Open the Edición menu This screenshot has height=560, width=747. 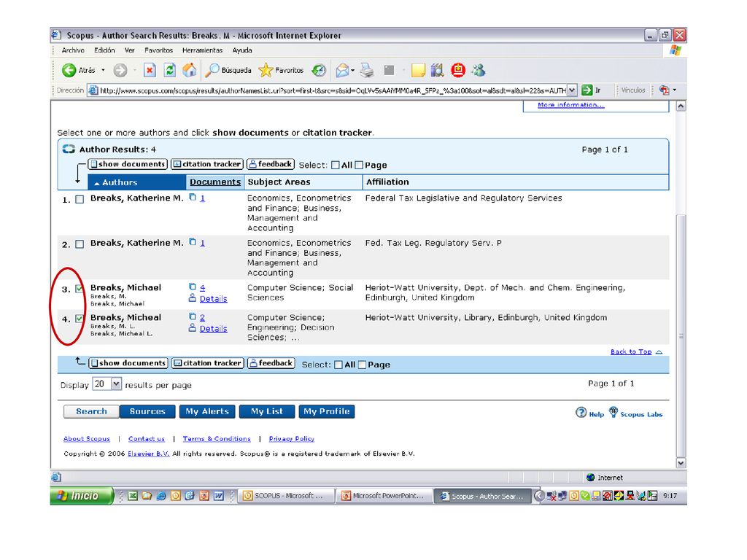click(x=104, y=50)
